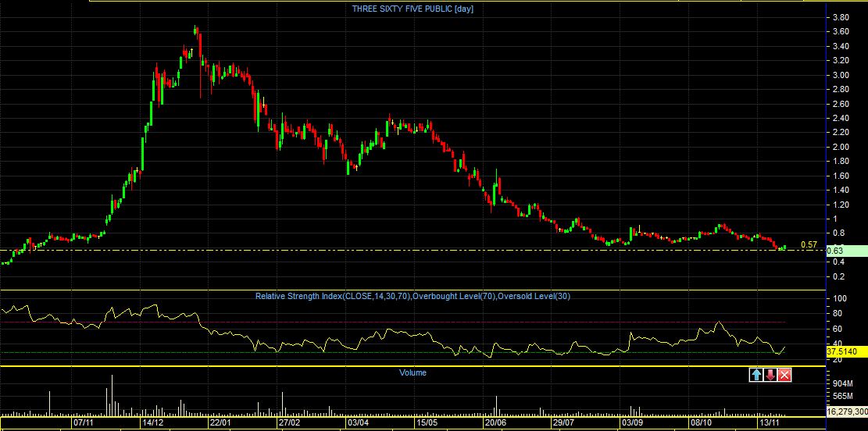868x431 pixels.
Task: Click the 07/11 date axis label
Action: click(83, 422)
